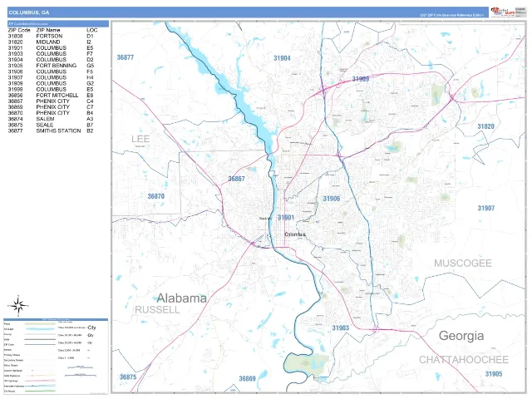Click the 'Alabama' state label

click(x=182, y=298)
